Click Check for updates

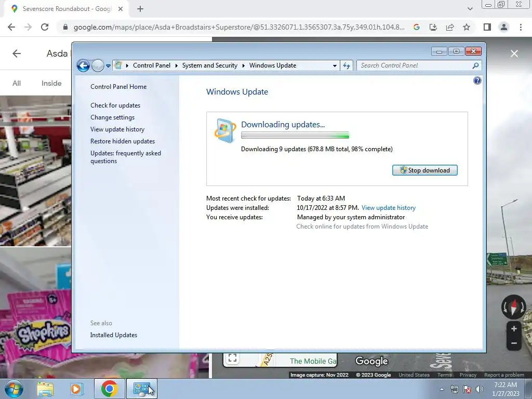115,105
